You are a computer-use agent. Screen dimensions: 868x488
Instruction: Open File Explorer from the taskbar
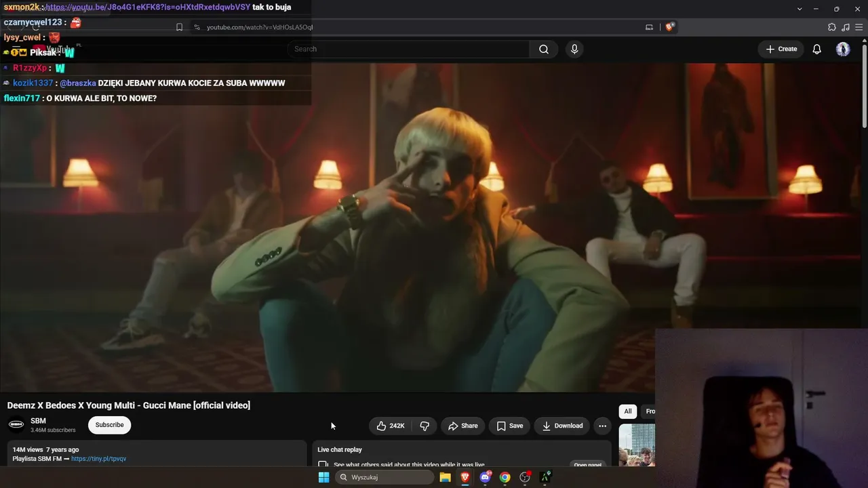pyautogui.click(x=445, y=477)
